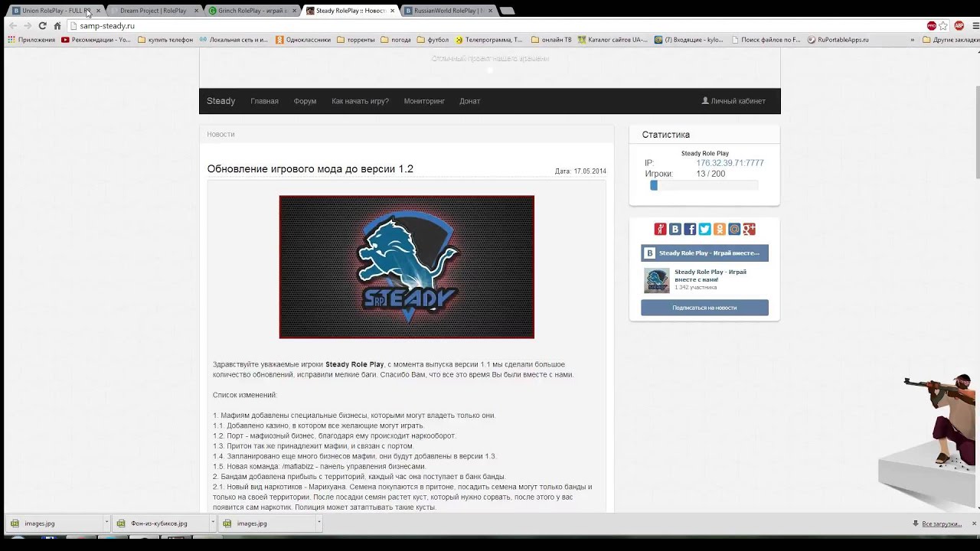This screenshot has width=980, height=551.
Task: Open the Другие закладки folder
Action: (950, 40)
